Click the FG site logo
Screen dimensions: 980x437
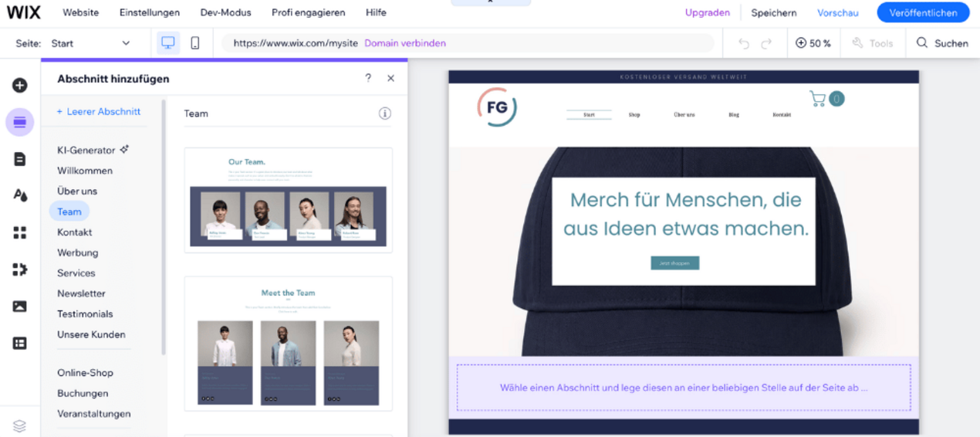tap(497, 107)
